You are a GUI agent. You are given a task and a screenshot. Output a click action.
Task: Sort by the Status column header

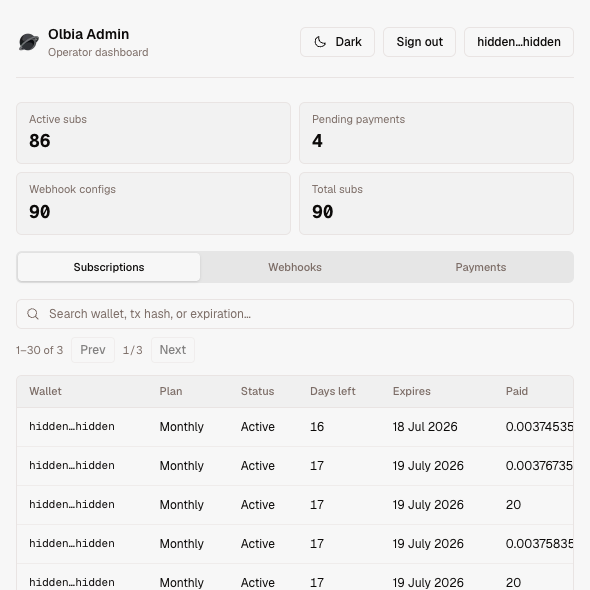(x=257, y=391)
